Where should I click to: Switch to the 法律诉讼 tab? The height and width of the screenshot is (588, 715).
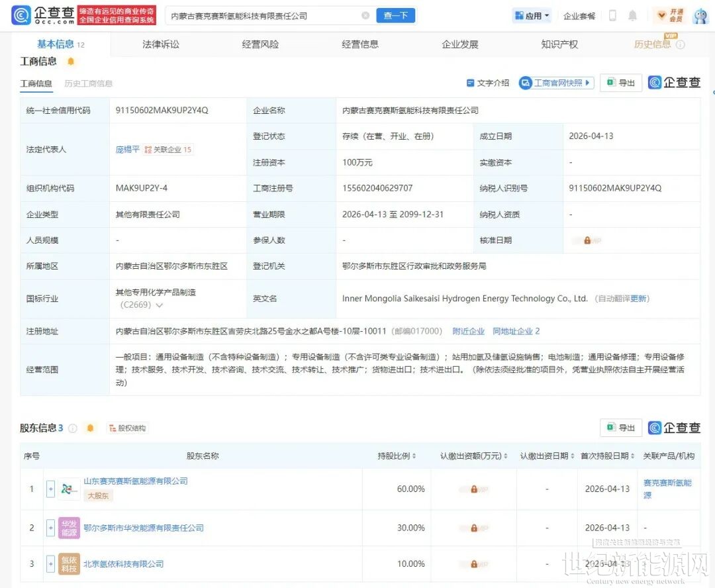click(x=160, y=44)
